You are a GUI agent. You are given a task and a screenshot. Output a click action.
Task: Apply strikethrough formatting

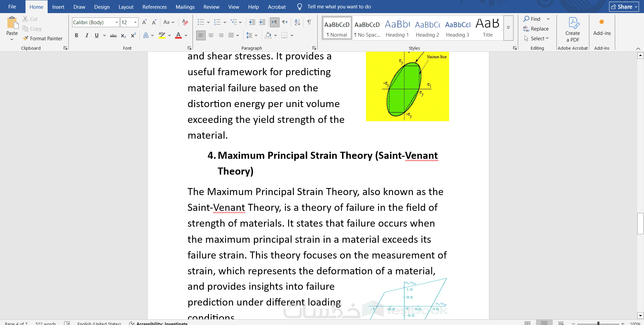113,36
